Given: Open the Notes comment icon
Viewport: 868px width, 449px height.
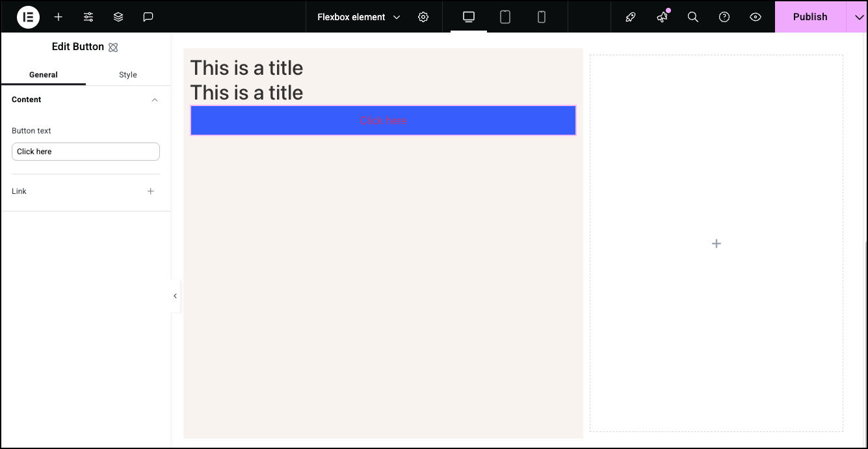Looking at the screenshot, I should (148, 17).
